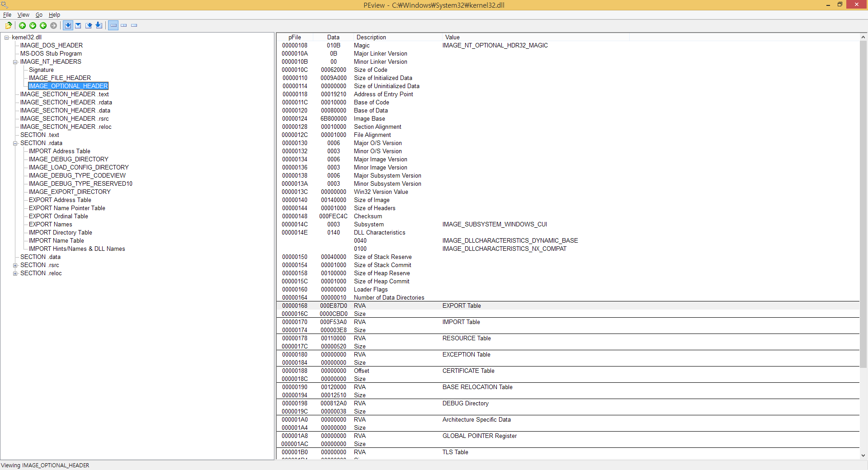Select IMPORT Hints/Names & DLL Names item
Viewport: 868px width, 470px height.
pyautogui.click(x=77, y=249)
